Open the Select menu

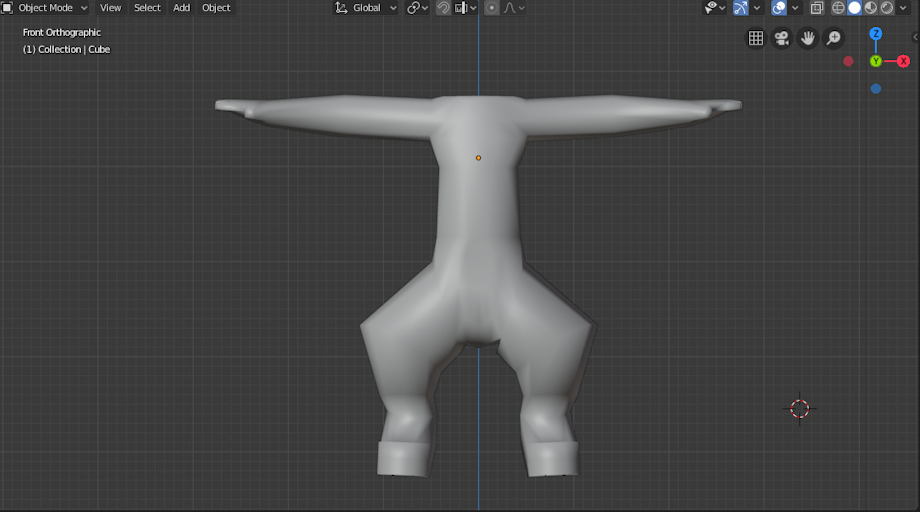pyautogui.click(x=147, y=8)
